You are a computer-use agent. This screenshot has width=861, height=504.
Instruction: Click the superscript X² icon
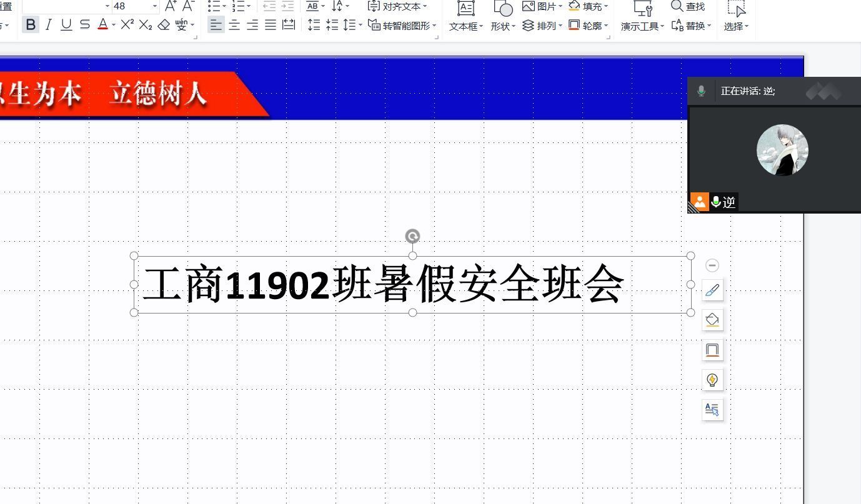tap(127, 25)
